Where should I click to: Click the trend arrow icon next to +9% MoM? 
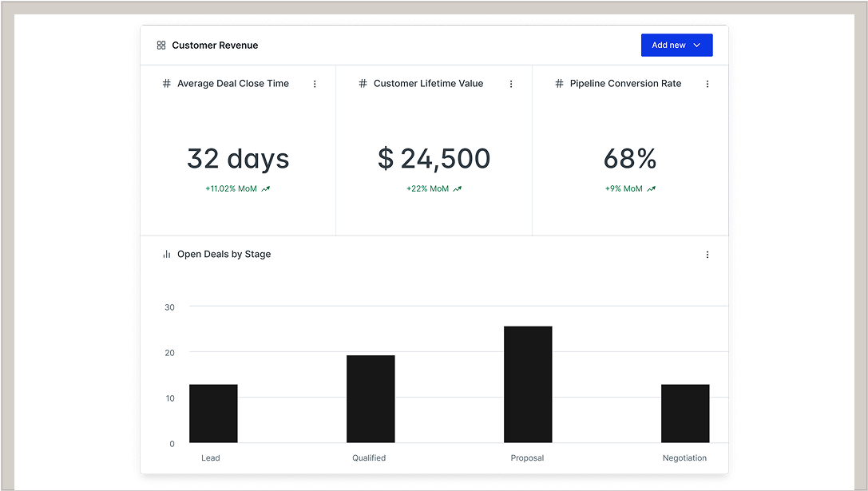pyautogui.click(x=652, y=189)
